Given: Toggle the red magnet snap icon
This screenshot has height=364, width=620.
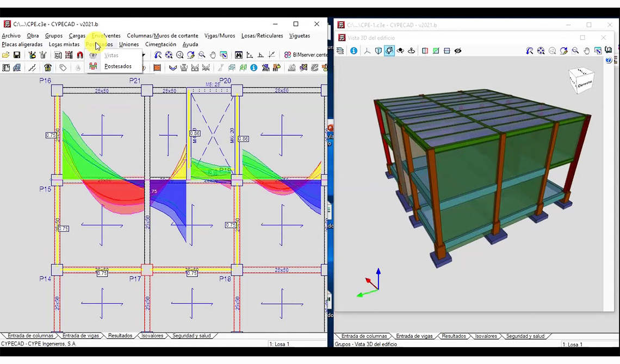Looking at the screenshot, I should coord(80,55).
